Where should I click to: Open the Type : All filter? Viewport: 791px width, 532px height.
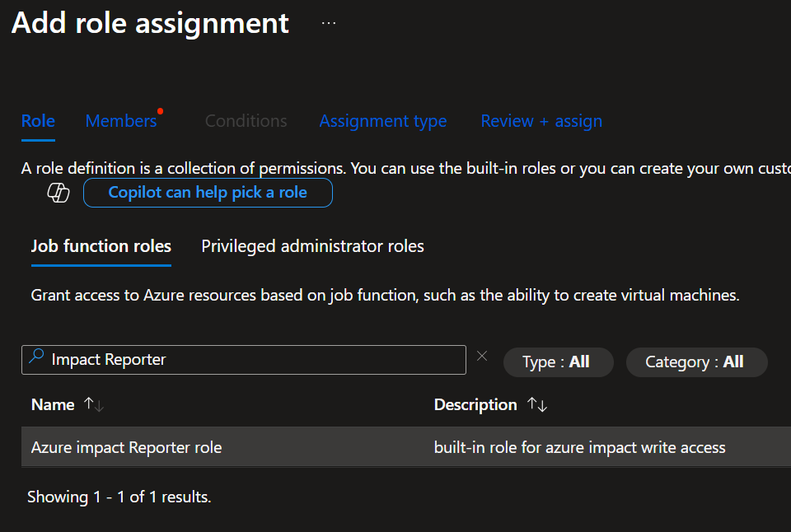[558, 362]
